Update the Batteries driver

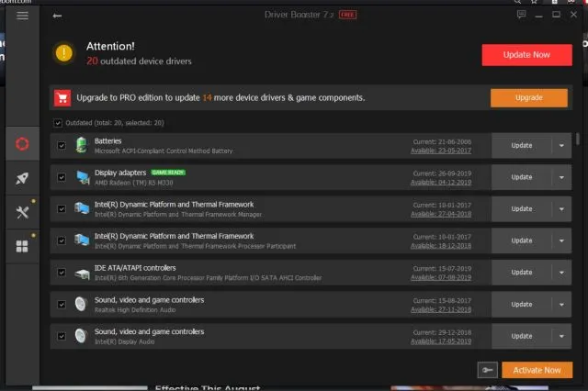522,145
